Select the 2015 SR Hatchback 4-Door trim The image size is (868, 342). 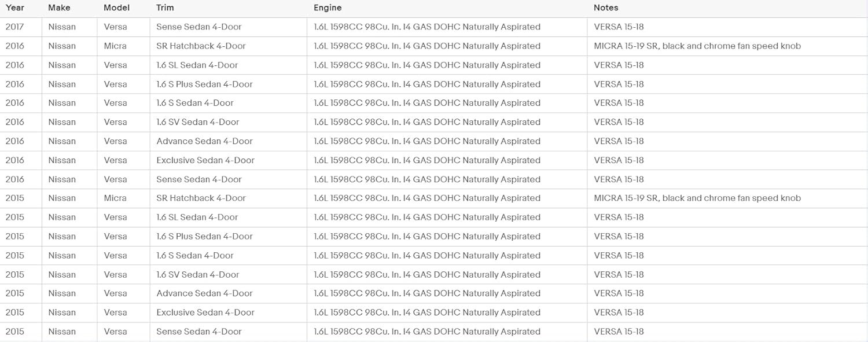tap(201, 198)
